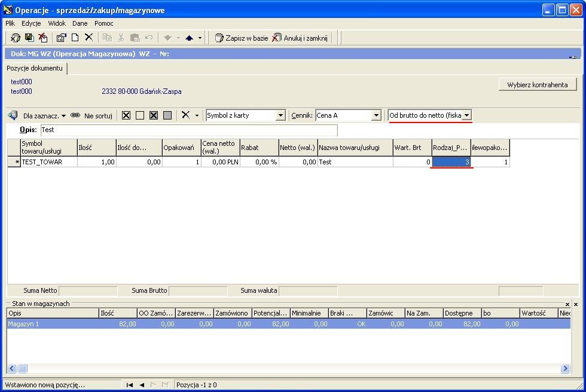Click the 0,00 PLN price cell
The height and width of the screenshot is (392, 586).
(x=221, y=162)
